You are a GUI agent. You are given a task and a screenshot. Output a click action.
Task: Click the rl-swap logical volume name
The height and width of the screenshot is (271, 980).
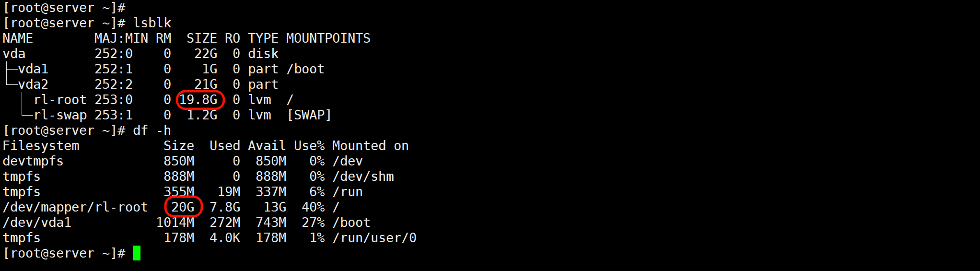point(60,115)
